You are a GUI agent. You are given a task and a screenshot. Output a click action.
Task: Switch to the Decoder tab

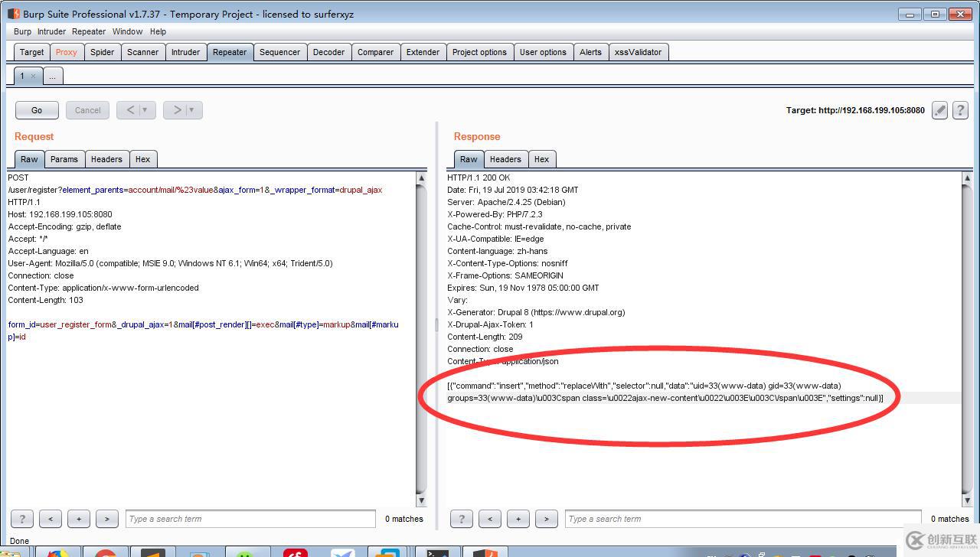[328, 52]
